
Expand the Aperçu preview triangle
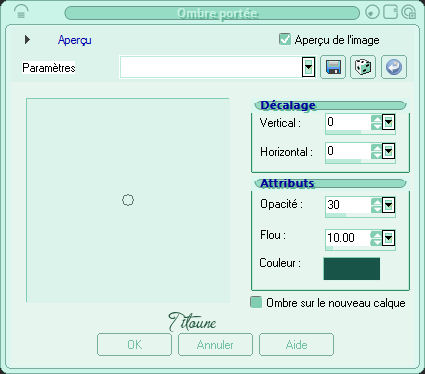pos(27,40)
